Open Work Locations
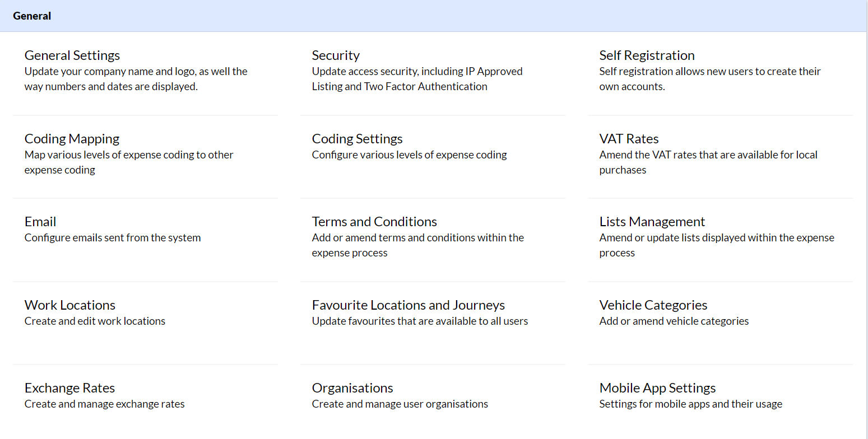Viewport: 868px width, 439px height. pos(70,305)
